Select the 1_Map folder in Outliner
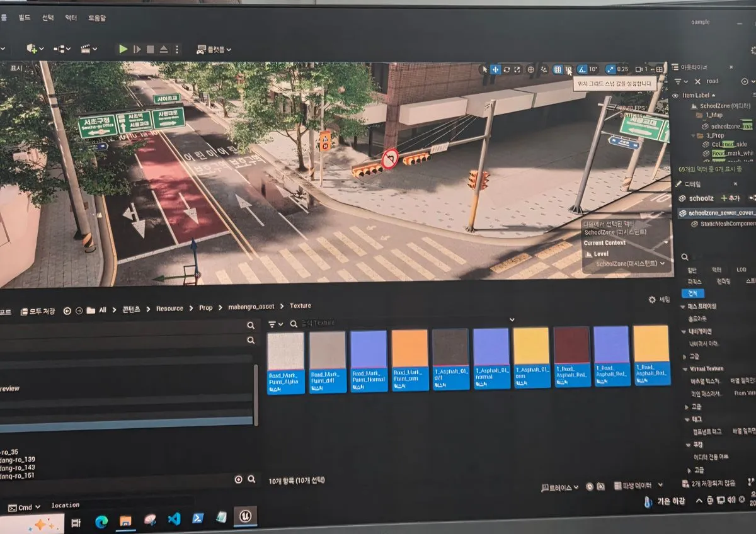 point(708,116)
